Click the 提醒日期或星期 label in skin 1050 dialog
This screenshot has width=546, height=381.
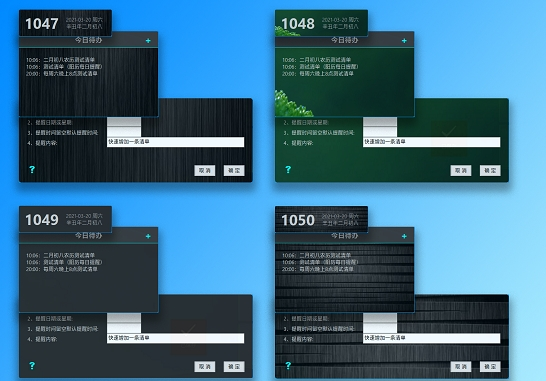pos(310,319)
